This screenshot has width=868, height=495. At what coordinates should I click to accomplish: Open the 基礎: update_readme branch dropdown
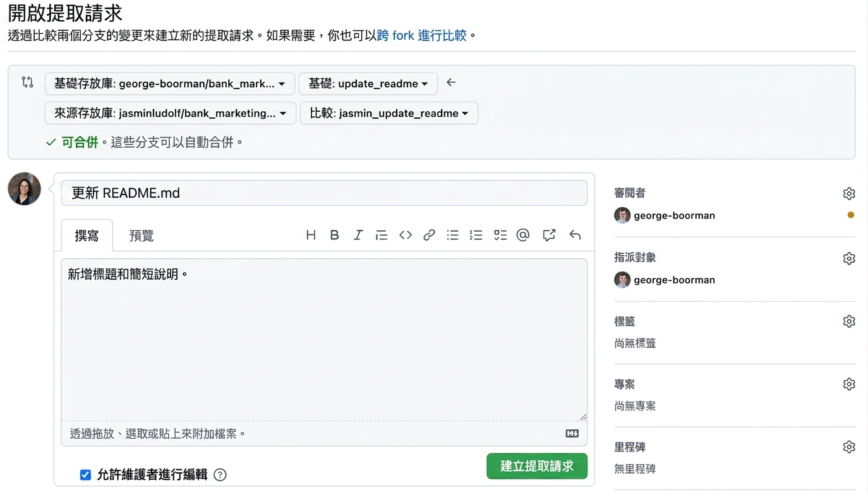click(368, 83)
